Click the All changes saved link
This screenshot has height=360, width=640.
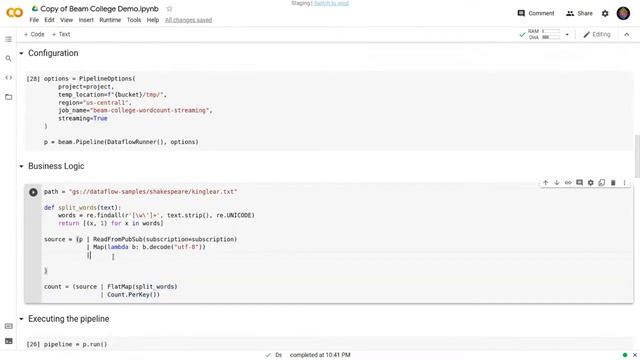pyautogui.click(x=189, y=20)
